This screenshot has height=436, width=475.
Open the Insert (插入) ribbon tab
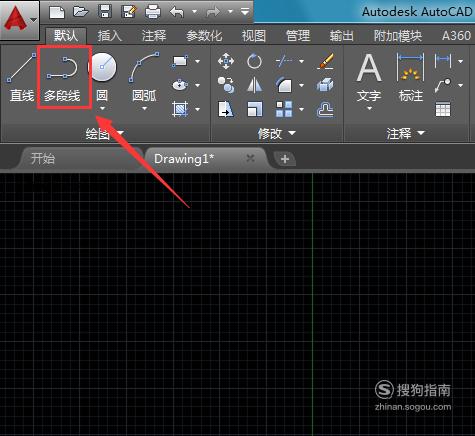tap(110, 35)
